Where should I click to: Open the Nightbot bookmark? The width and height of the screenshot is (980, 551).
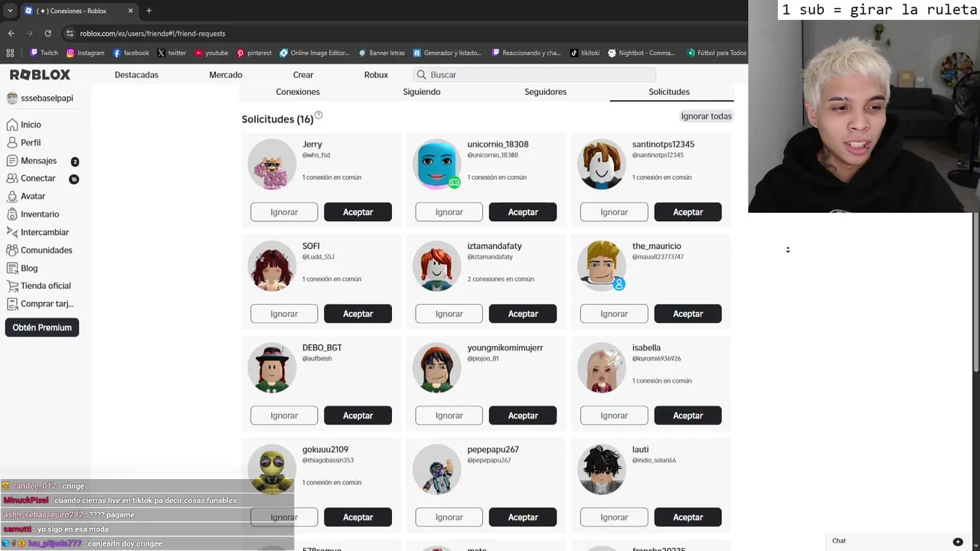(x=642, y=53)
